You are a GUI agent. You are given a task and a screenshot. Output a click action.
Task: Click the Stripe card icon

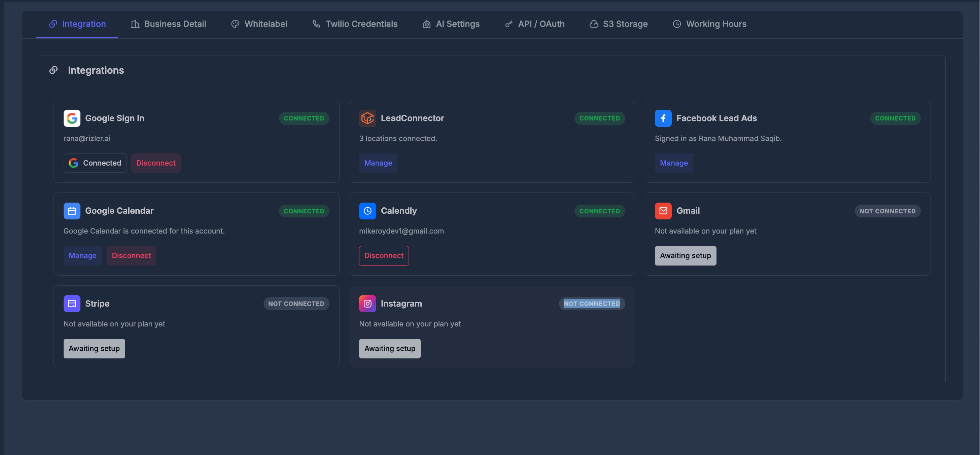pos(72,304)
